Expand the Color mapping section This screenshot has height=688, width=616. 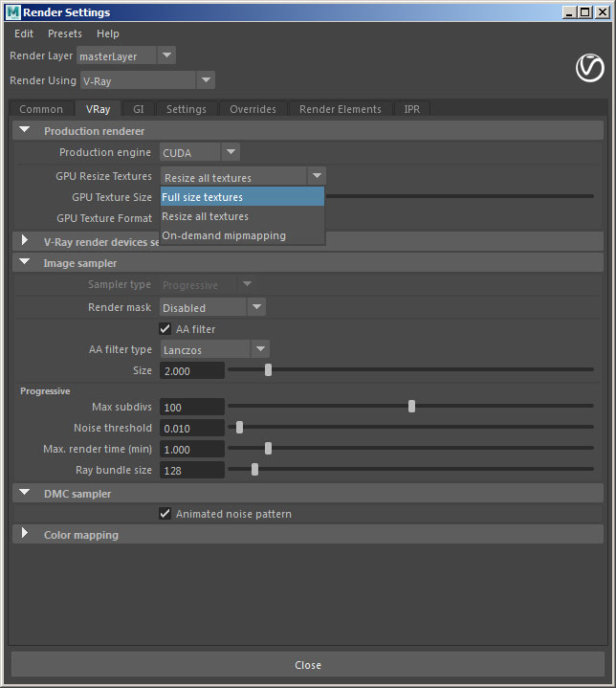pyautogui.click(x=25, y=534)
